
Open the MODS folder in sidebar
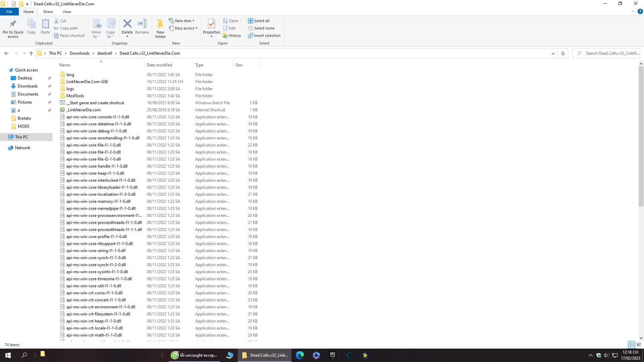23,126
